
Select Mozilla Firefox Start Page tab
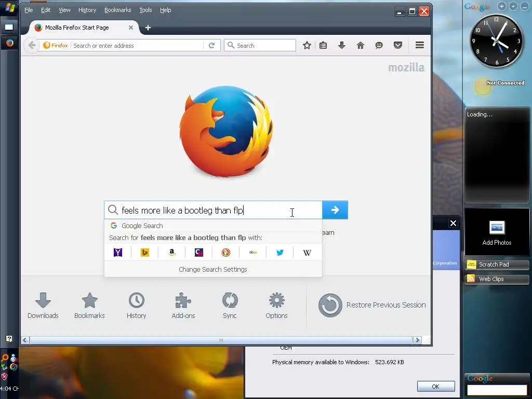point(82,28)
